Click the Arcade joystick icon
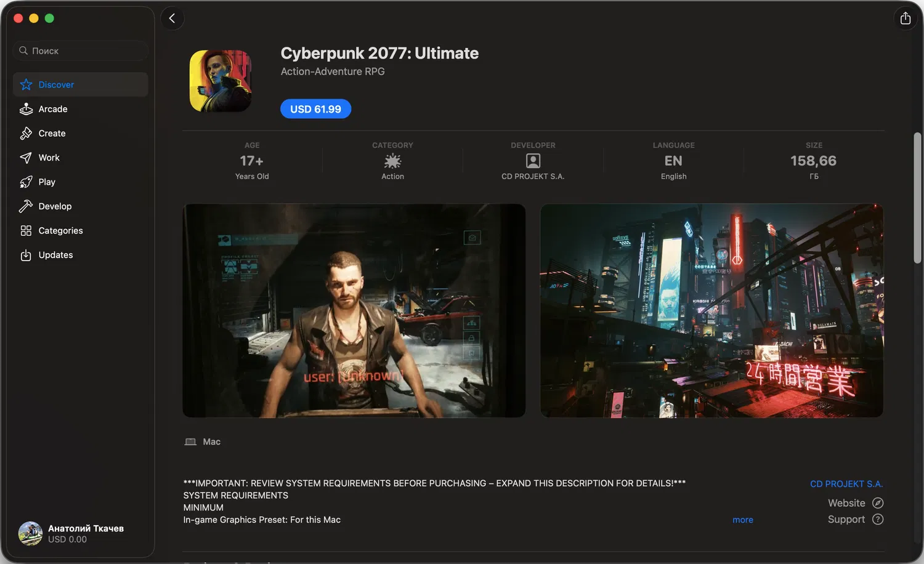The height and width of the screenshot is (564, 924). coord(26,109)
